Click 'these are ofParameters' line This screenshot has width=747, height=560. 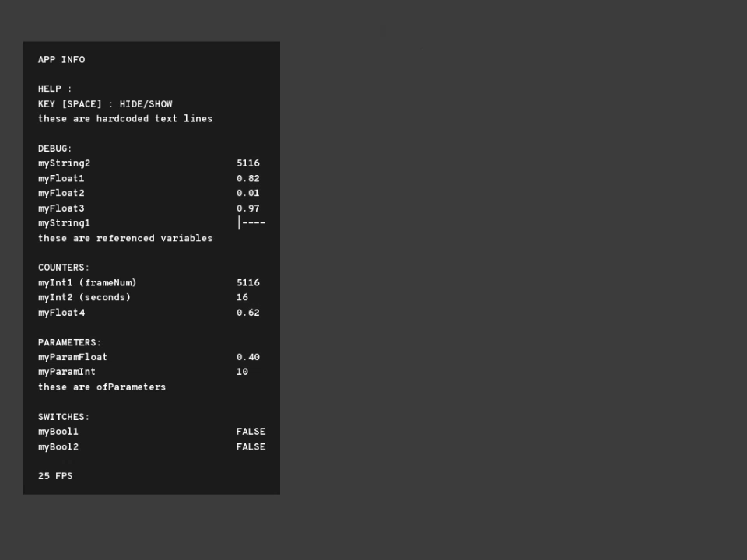pos(102,387)
